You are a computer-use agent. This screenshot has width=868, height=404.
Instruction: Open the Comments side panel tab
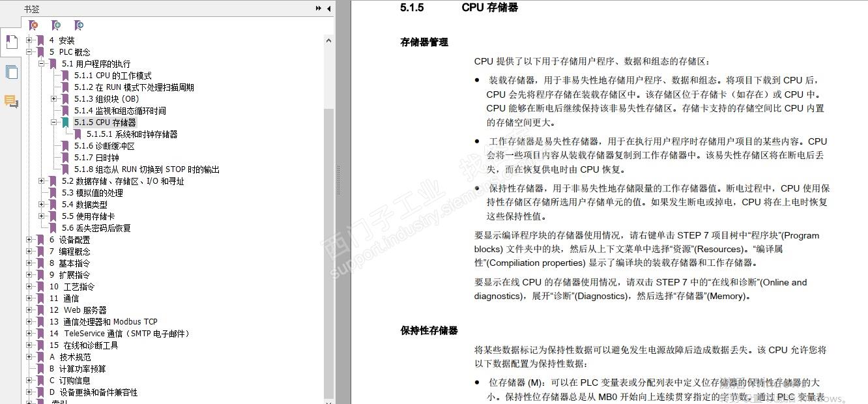[x=11, y=101]
